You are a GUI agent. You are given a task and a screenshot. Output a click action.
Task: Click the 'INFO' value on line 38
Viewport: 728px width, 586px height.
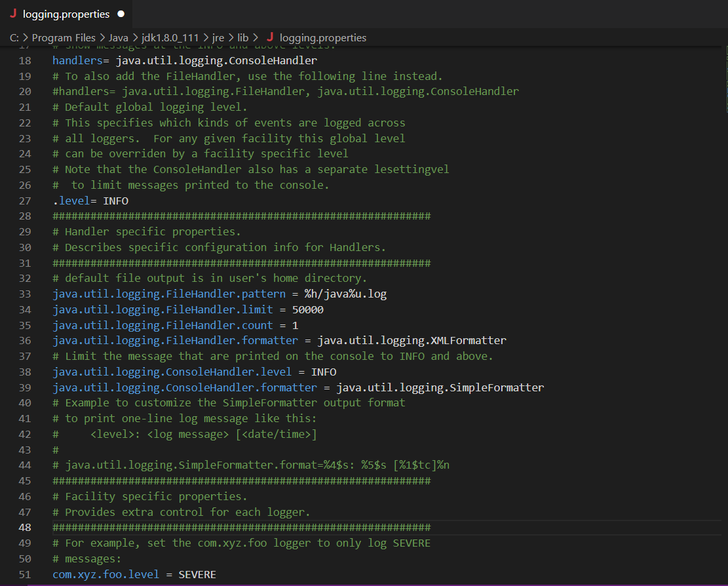[324, 372]
